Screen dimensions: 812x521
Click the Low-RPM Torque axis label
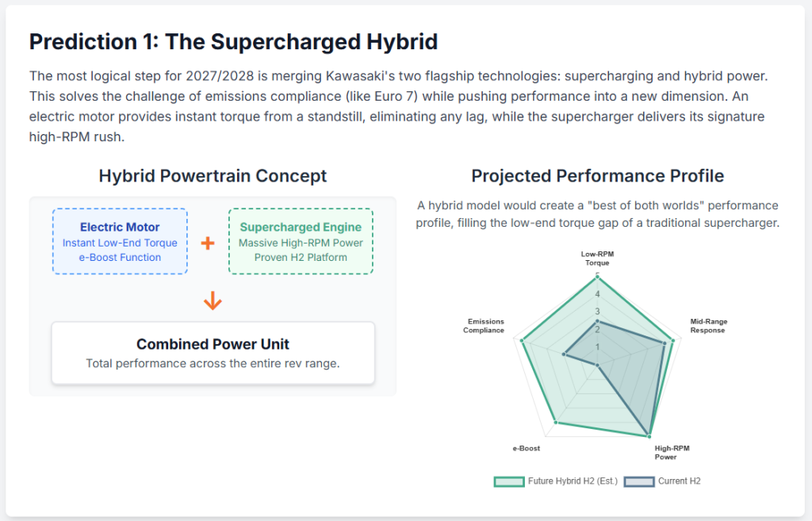[x=599, y=258]
